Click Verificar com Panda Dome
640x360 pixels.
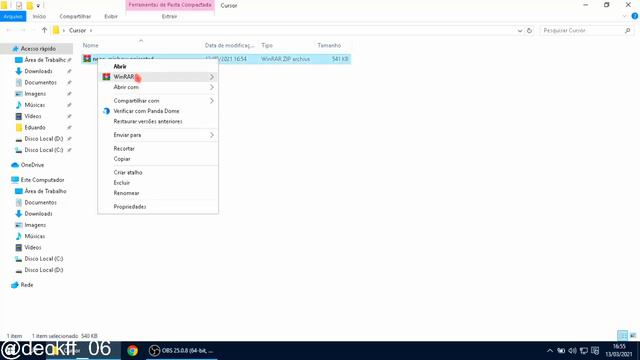pos(158,111)
